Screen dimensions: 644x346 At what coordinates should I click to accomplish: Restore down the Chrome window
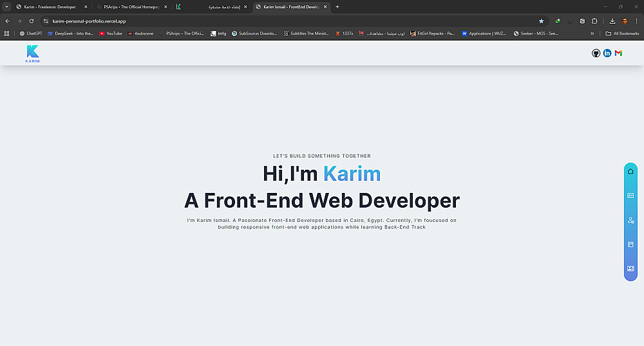(621, 7)
